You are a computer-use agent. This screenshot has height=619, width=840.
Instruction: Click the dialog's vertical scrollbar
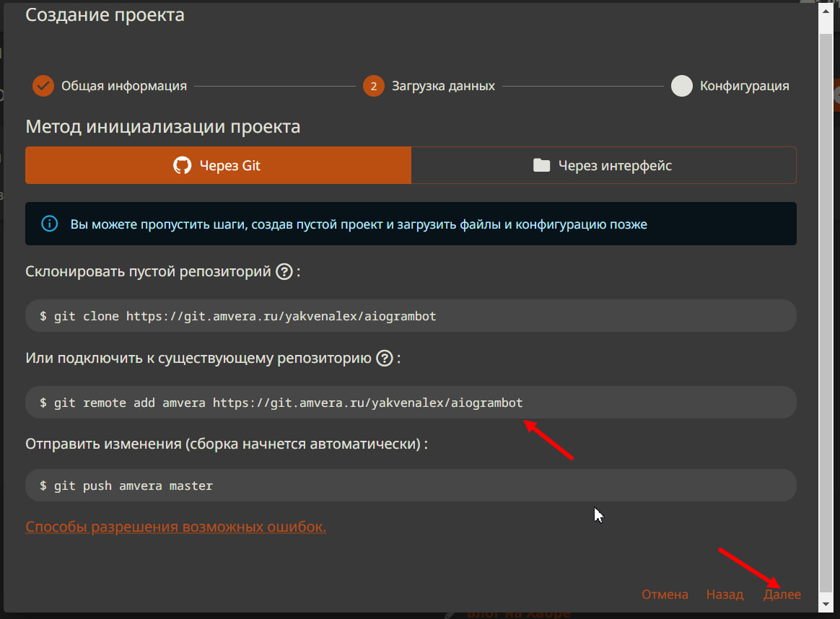tap(826, 303)
